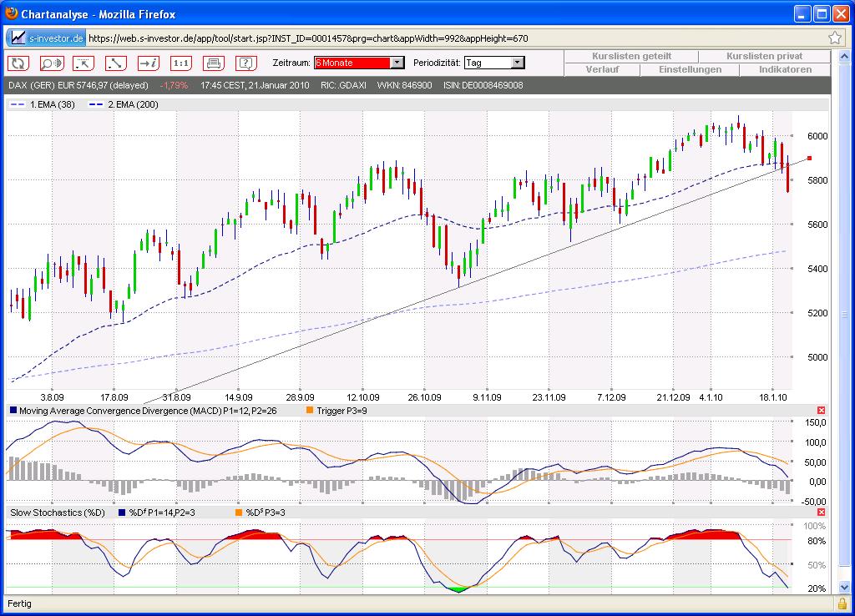The image size is (855, 616).
Task: Click the dark blue MACD legend swatch
Action: (13, 410)
